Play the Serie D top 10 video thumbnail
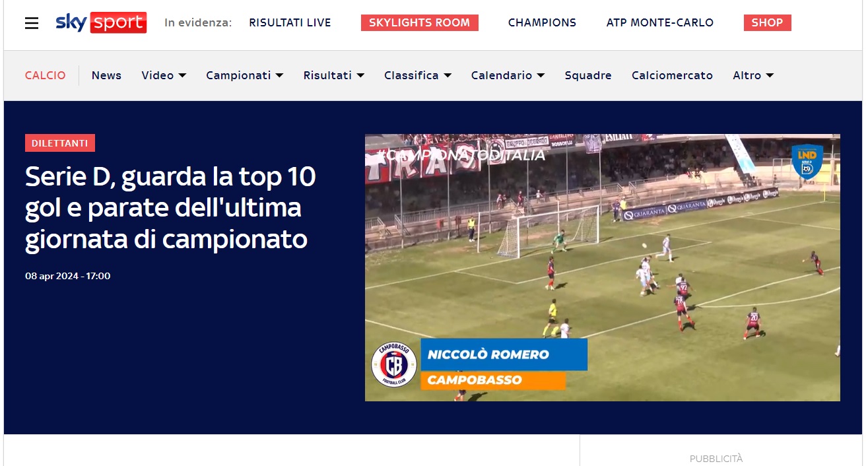This screenshot has height=466, width=868. tap(603, 267)
